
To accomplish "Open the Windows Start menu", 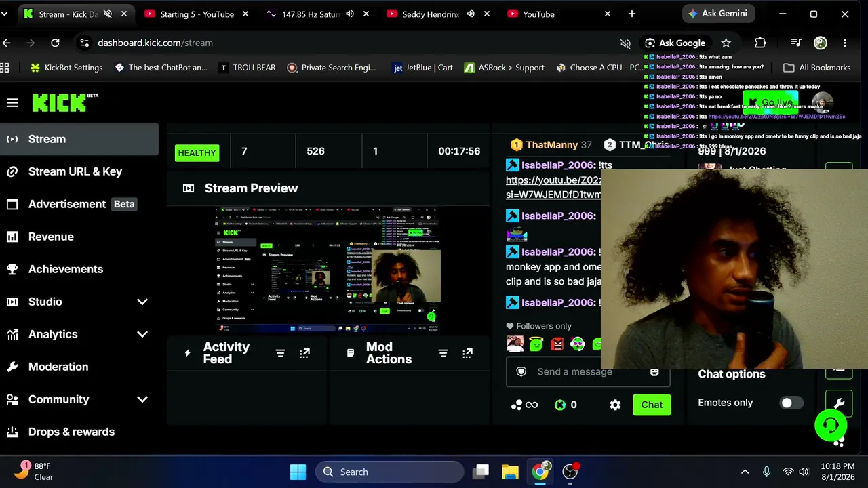I will pyautogui.click(x=298, y=472).
